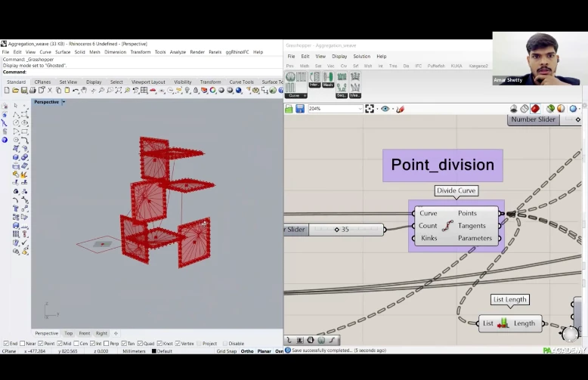The height and width of the screenshot is (380, 588).
Task: Click the New file icon in Rhino's toolbar
Action: tap(6, 91)
